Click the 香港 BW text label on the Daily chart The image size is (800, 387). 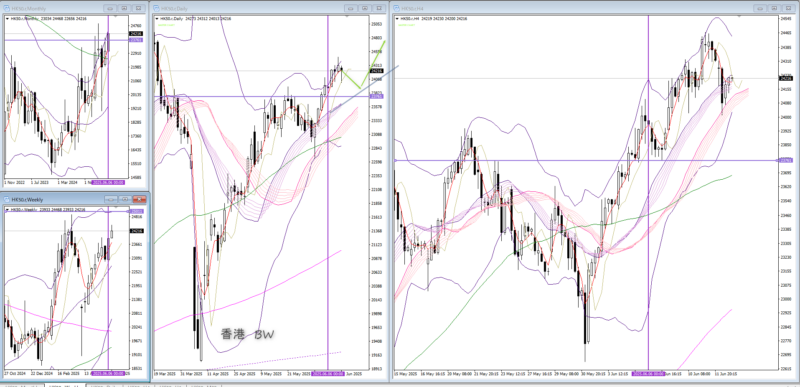pos(247,334)
